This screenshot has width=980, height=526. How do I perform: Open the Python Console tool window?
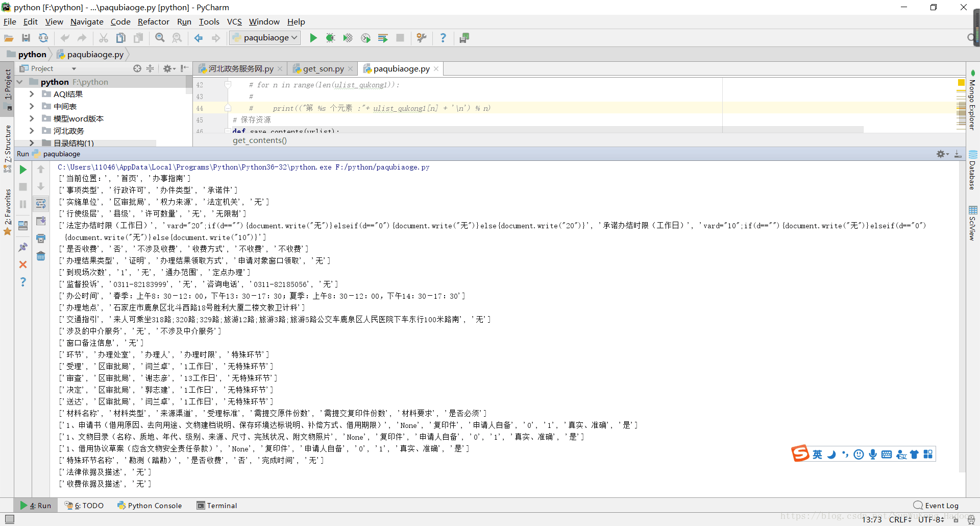pos(150,506)
